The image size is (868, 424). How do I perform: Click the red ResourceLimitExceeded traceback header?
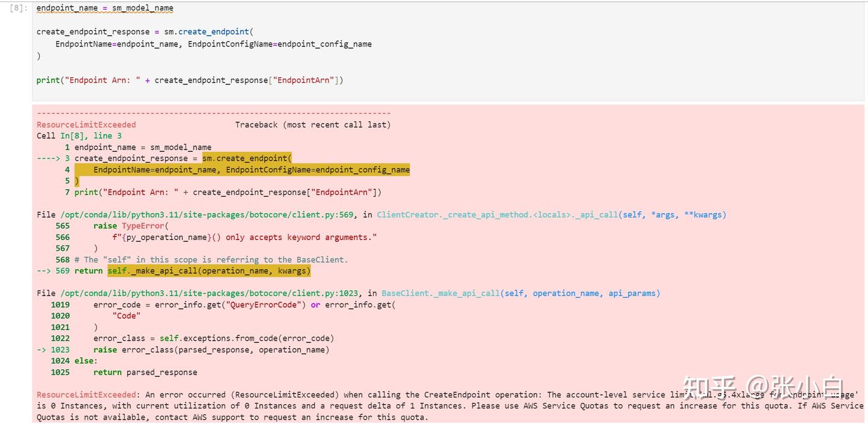click(86, 124)
